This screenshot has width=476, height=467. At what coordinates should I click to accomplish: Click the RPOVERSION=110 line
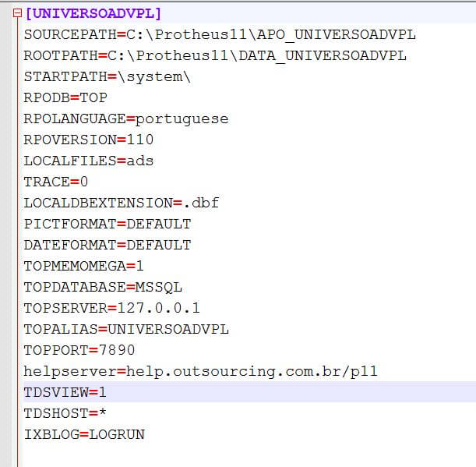[x=89, y=140]
